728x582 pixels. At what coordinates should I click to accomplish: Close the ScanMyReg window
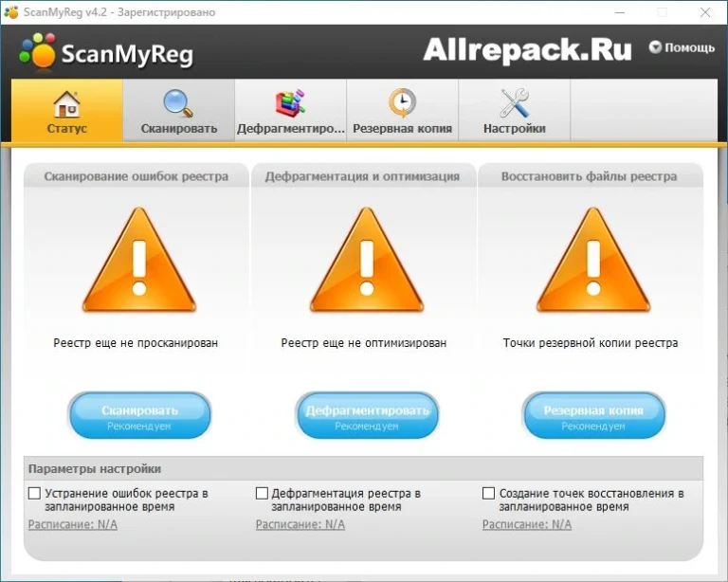(705, 12)
